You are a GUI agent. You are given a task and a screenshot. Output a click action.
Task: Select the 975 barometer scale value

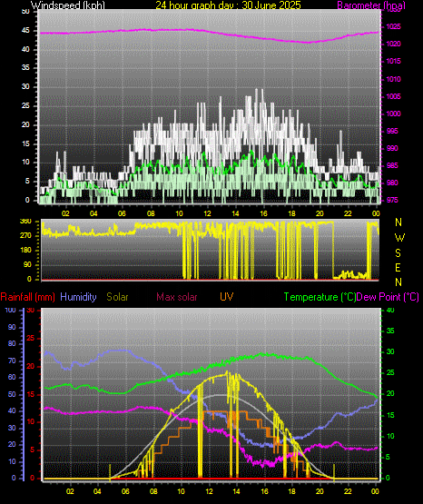pos(392,201)
